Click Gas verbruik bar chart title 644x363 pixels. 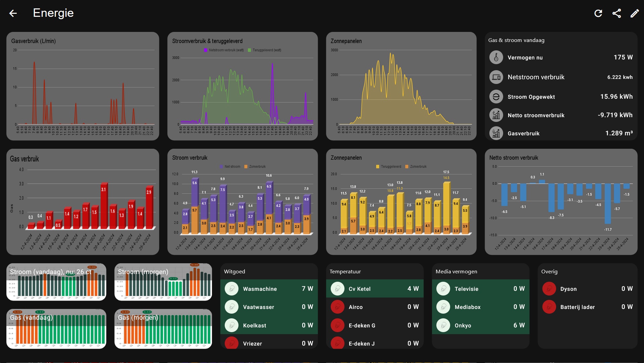pyautogui.click(x=24, y=159)
